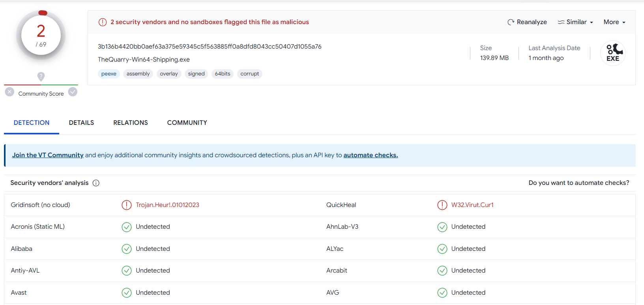Switch to the DETAILS tab
Viewport: 644px width, 305px height.
click(81, 123)
